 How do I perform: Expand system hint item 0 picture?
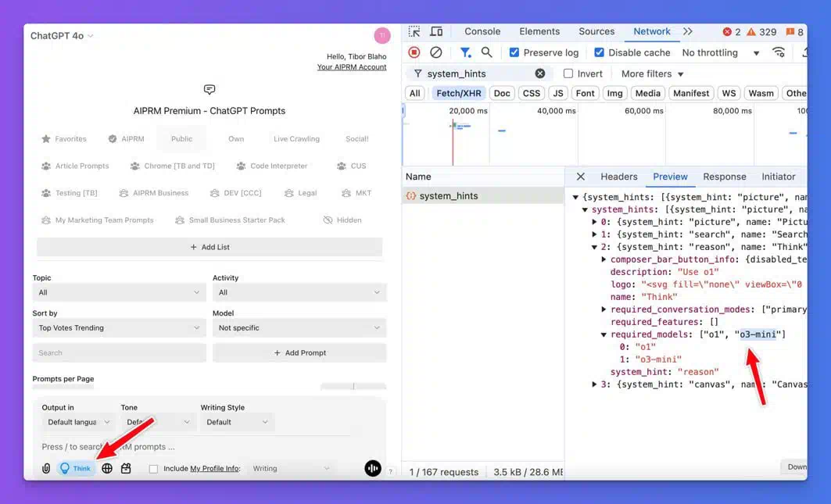tap(594, 222)
